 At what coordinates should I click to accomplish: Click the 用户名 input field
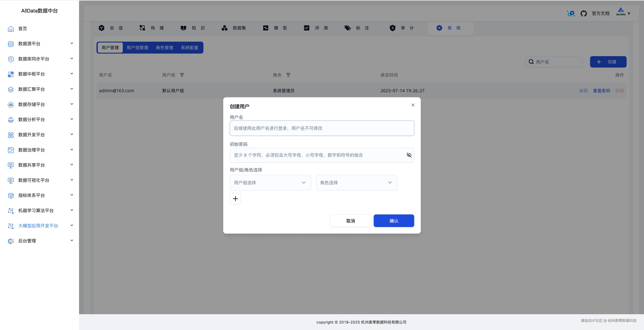pos(322,128)
